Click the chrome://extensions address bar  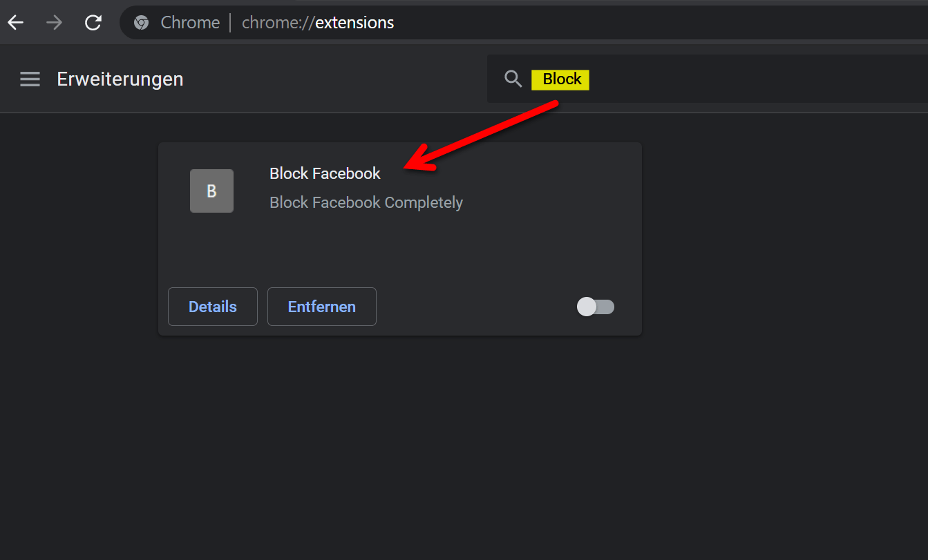coord(524,23)
